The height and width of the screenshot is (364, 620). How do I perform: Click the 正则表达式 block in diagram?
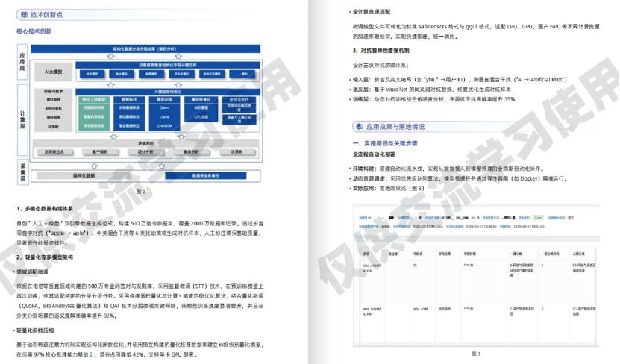(54, 151)
